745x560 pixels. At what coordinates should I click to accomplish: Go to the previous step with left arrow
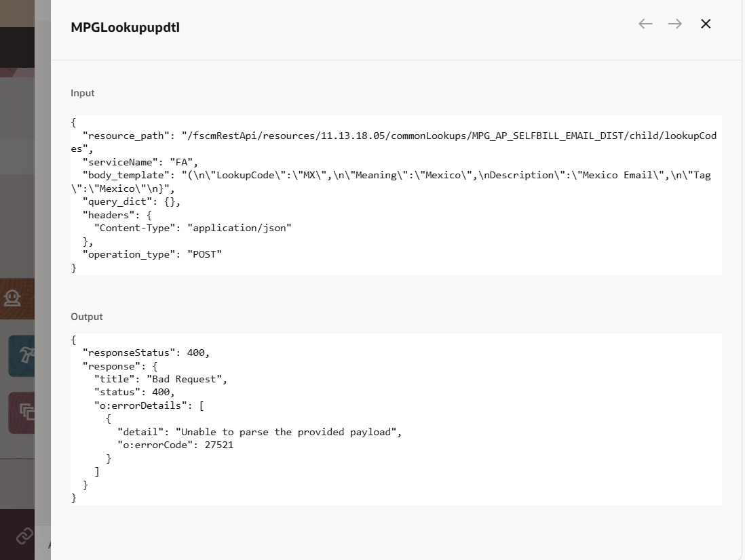click(645, 24)
